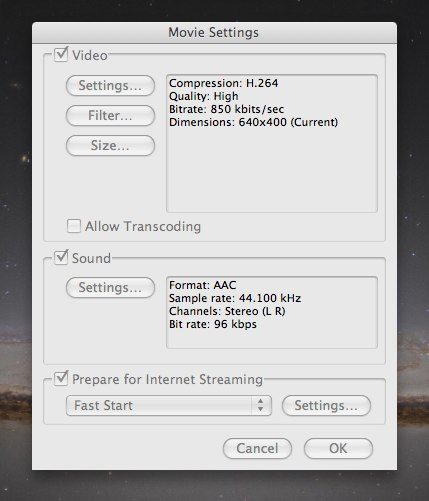Click the Movie Settings title bar
429x501 pixels.
pyautogui.click(x=214, y=33)
